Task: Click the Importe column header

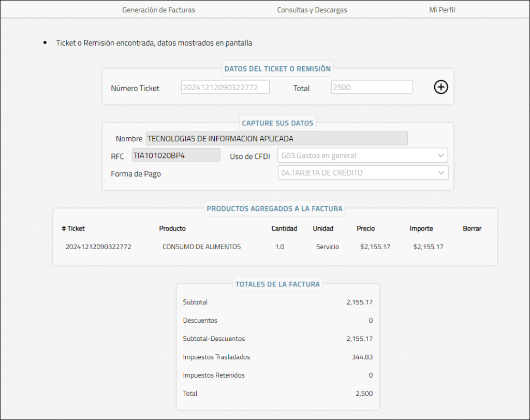Action: (421, 228)
